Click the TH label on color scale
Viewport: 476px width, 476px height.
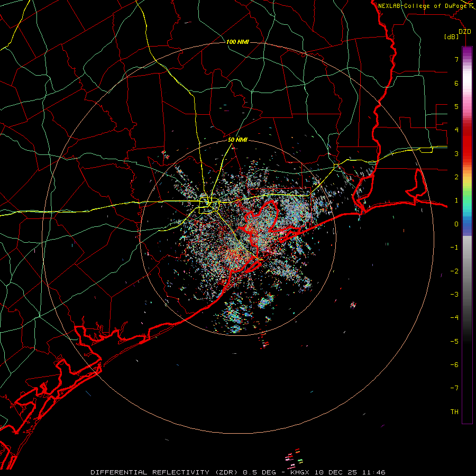tap(454, 412)
